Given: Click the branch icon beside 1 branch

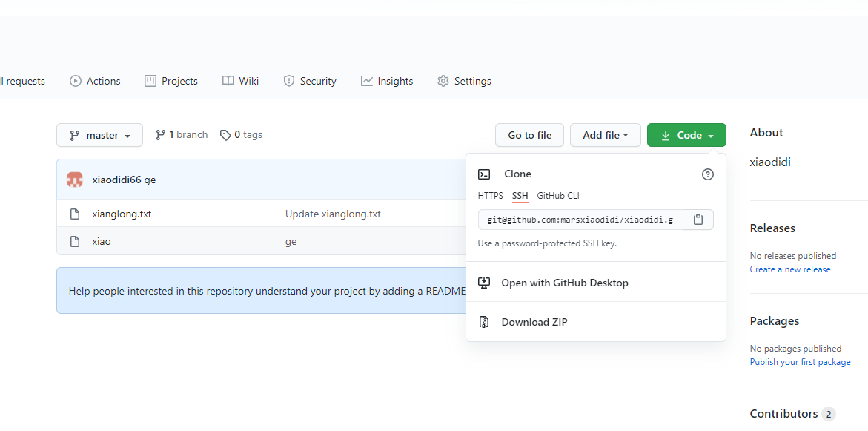Looking at the screenshot, I should point(160,135).
